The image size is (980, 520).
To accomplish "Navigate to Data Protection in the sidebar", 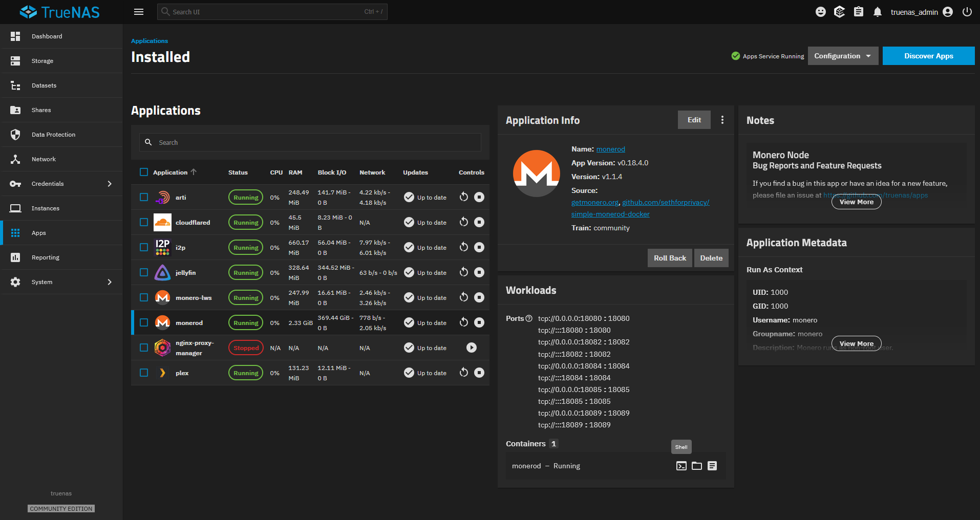I will point(53,134).
